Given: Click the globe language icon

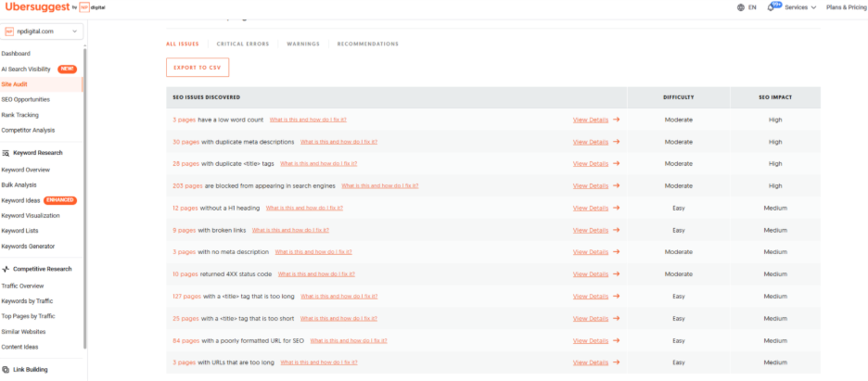Looking at the screenshot, I should (x=741, y=7).
